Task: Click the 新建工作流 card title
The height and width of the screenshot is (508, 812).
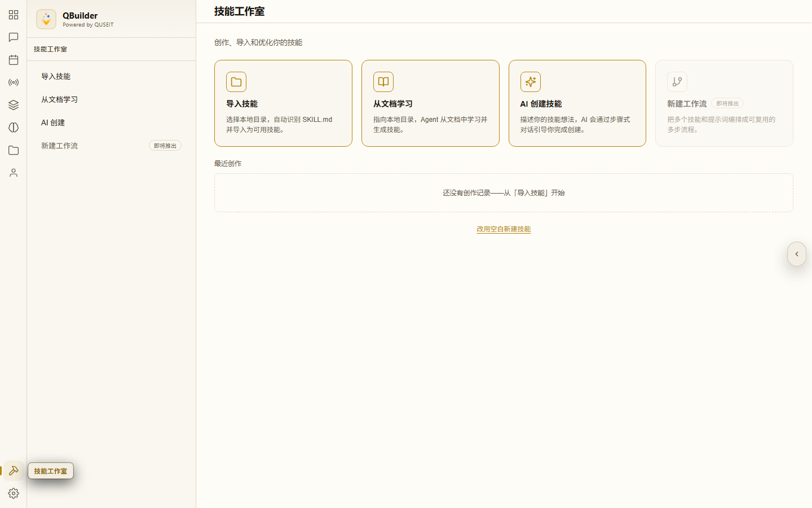Action: [687, 104]
